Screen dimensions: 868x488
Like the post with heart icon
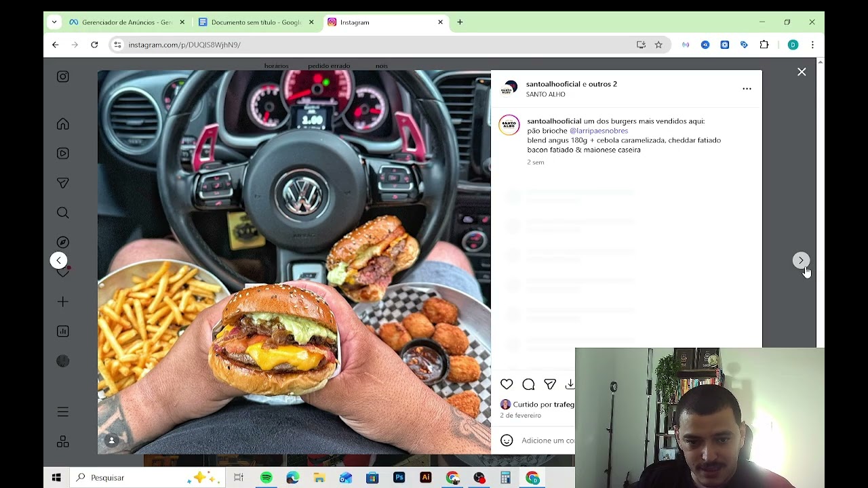[507, 384]
